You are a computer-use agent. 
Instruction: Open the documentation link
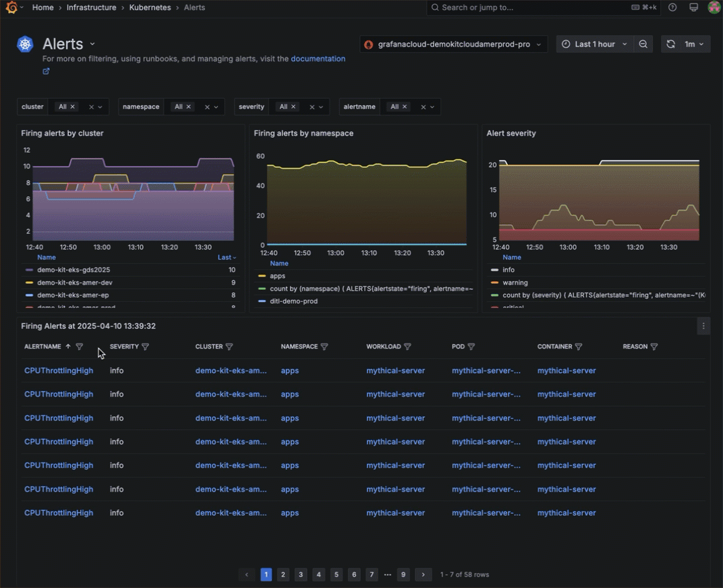(x=318, y=59)
